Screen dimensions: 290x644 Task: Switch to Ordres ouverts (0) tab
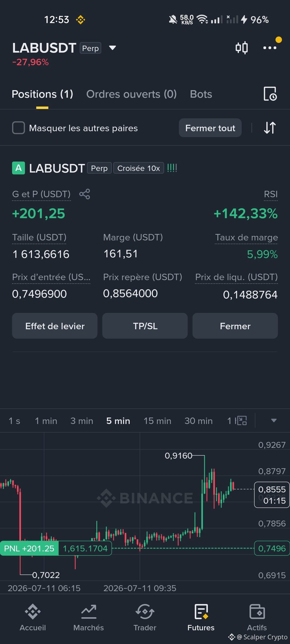pyautogui.click(x=132, y=94)
